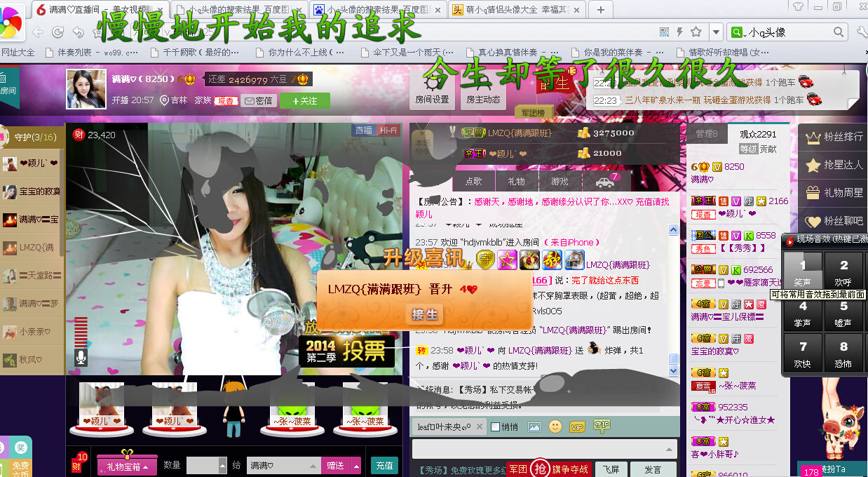Screen dimensions: 868x477
Task: Click the 守护 guard icon in chat toolbar
Action: coord(602,425)
